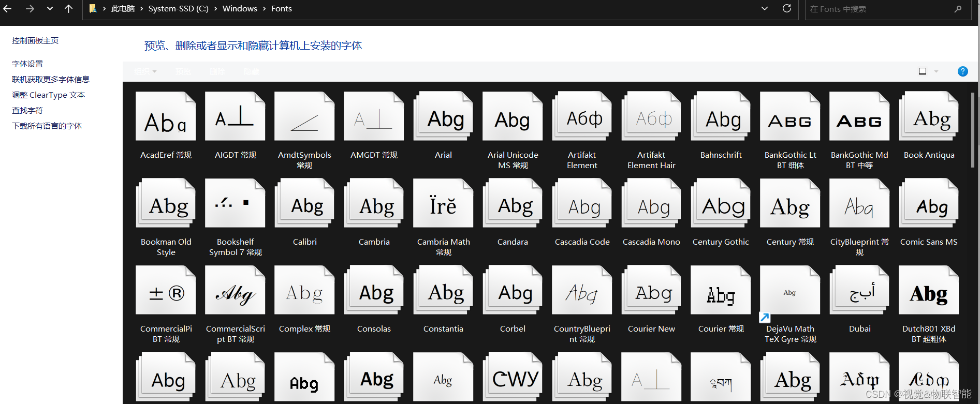Open 字体设置 link
This screenshot has height=404, width=980.
(27, 64)
